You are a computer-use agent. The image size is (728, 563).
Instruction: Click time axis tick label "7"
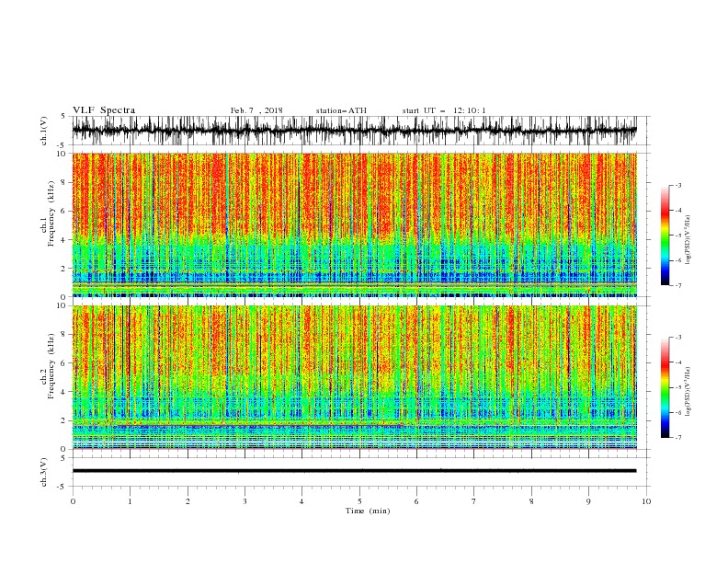tap(474, 501)
